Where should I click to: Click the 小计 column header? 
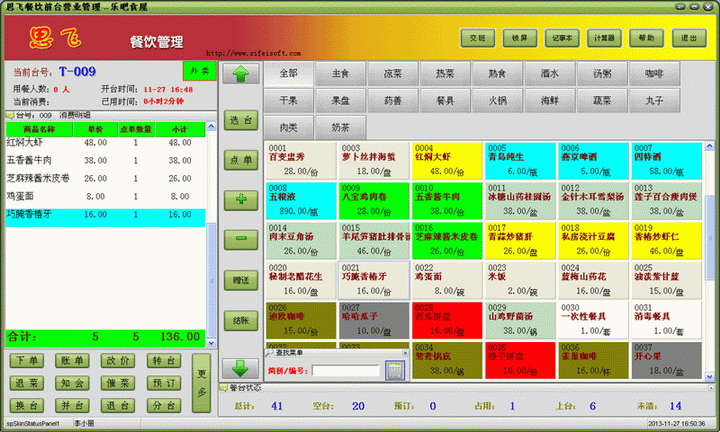[x=180, y=129]
